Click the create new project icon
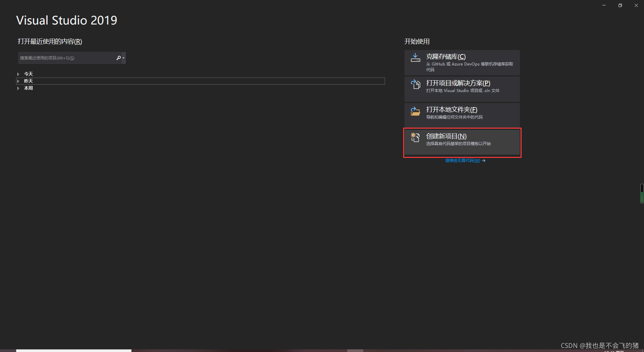This screenshot has height=352, width=644. click(416, 137)
